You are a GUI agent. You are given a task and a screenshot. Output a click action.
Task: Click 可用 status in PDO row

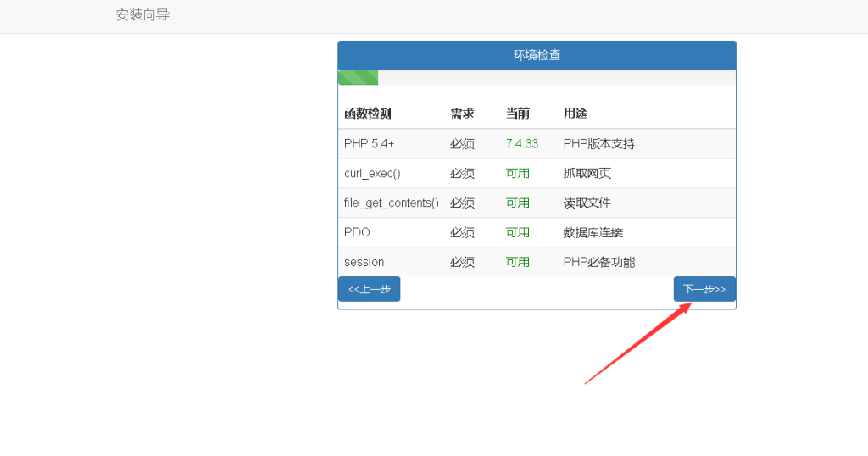pos(518,232)
